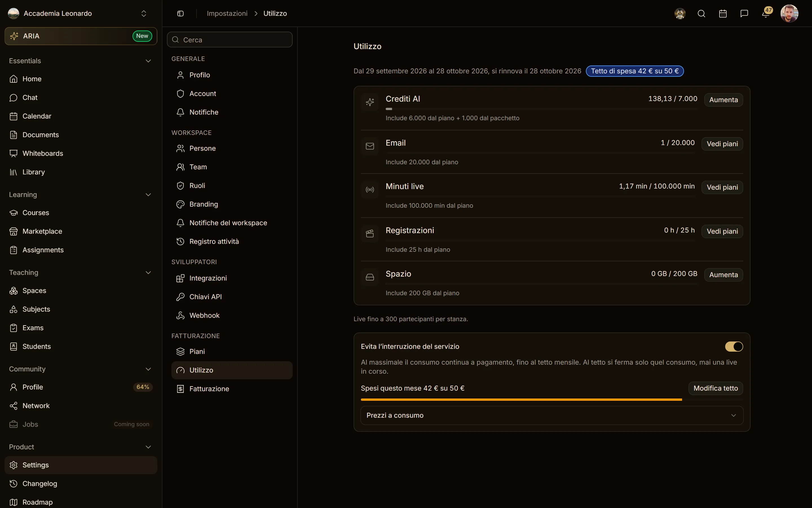Open Registro attività
The height and width of the screenshot is (508, 812).
tap(232, 242)
